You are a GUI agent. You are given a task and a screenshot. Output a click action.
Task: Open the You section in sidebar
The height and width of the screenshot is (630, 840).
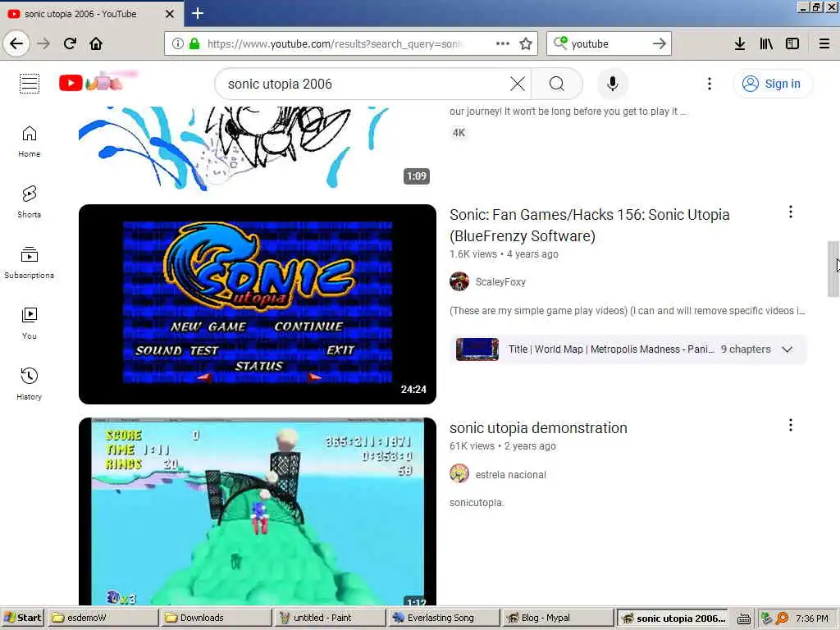click(x=29, y=323)
